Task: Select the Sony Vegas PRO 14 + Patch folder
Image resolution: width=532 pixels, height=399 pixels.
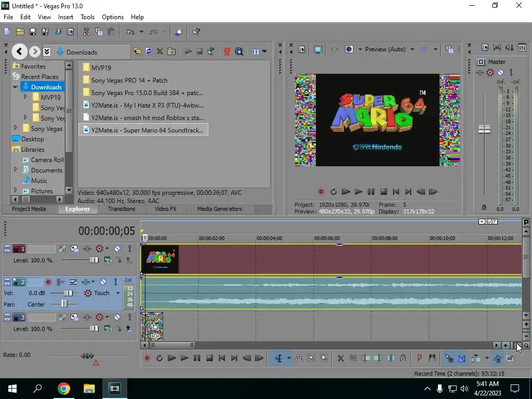Action: 125,81
